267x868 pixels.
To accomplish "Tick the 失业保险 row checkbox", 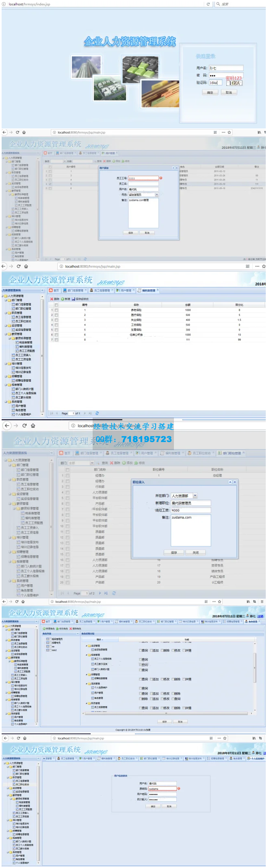I will (x=56, y=320).
